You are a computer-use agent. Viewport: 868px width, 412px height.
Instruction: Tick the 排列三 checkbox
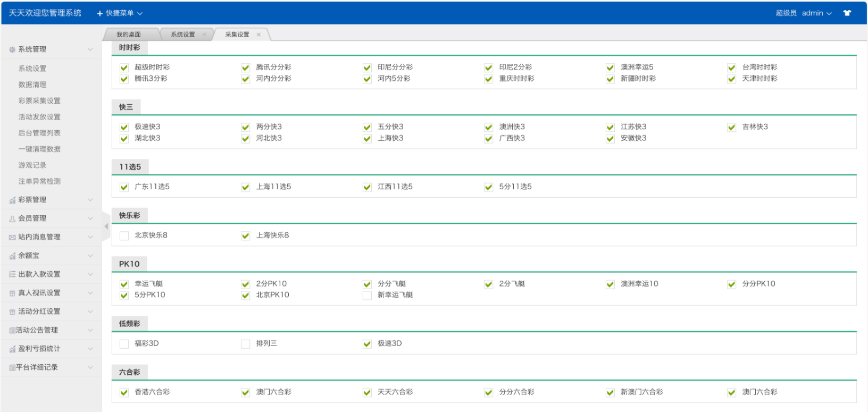tap(245, 344)
